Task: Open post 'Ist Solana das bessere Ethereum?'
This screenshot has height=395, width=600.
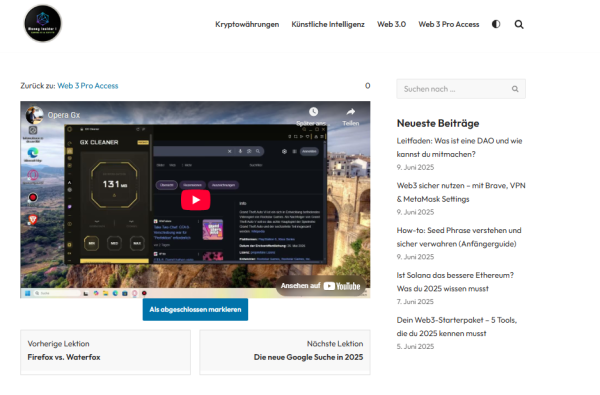Action: [x=455, y=282]
